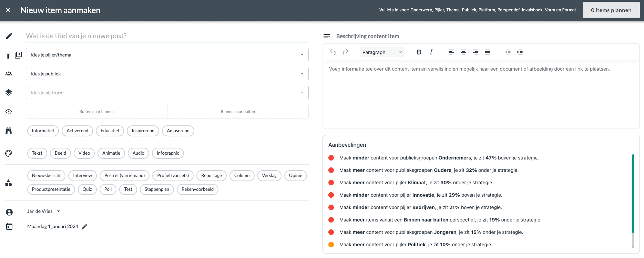This screenshot has width=644, height=258.
Task: Click the redo arrow in editor toolbar
Action: tap(345, 52)
